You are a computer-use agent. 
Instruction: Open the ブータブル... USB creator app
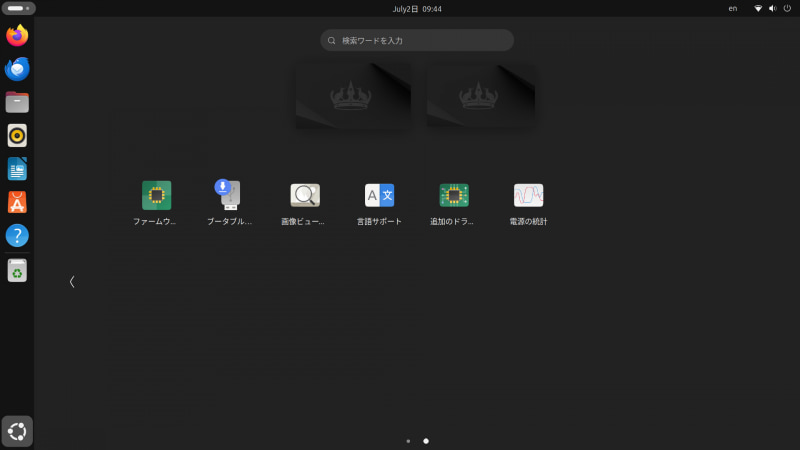(x=230, y=203)
